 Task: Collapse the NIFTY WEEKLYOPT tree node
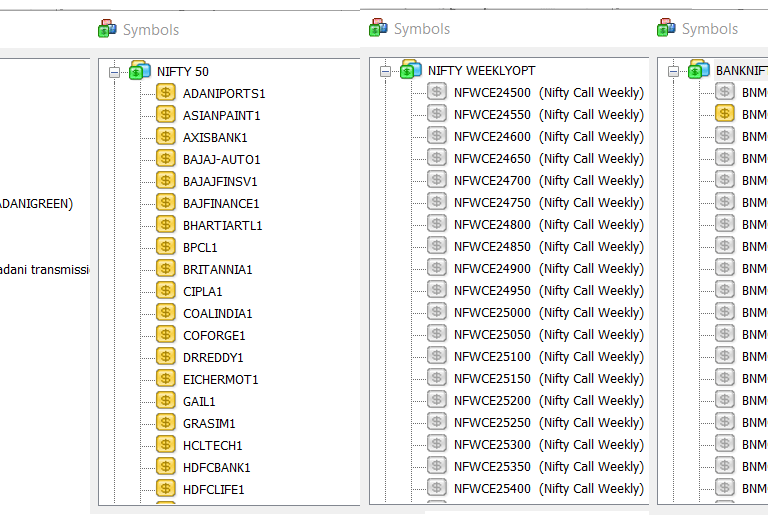(385, 71)
